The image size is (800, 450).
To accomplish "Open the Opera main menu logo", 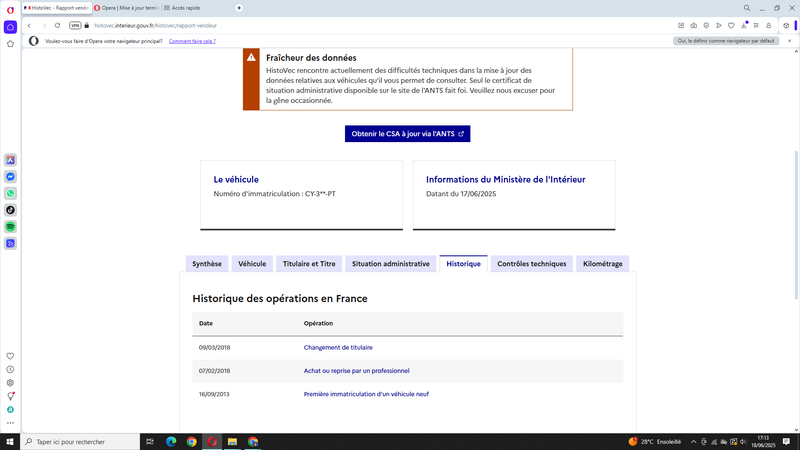I will (x=10, y=10).
